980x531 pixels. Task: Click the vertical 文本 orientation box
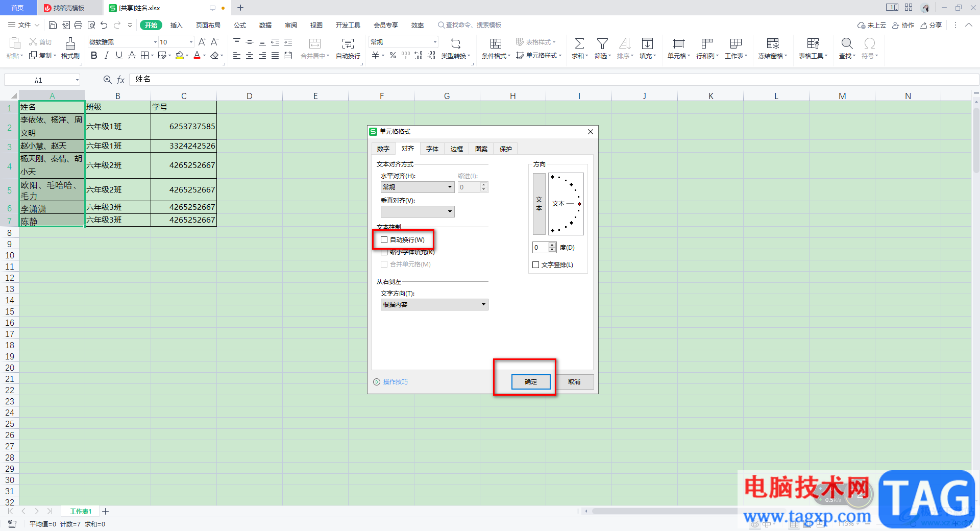point(539,204)
